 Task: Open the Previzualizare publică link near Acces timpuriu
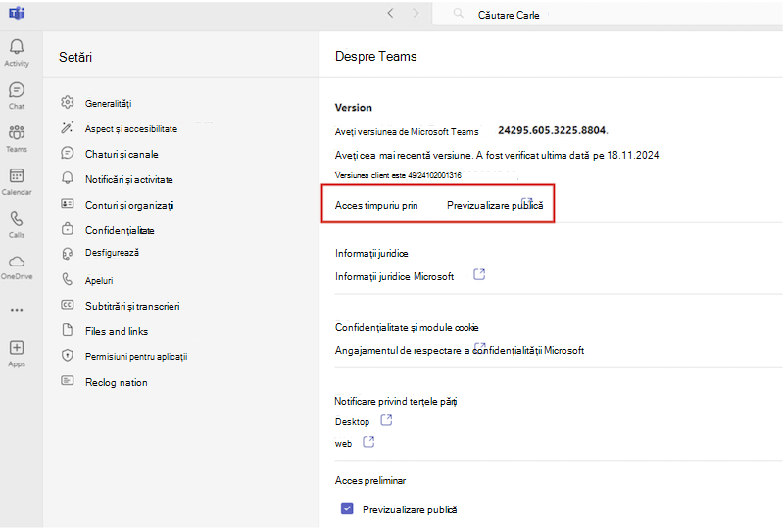[495, 205]
